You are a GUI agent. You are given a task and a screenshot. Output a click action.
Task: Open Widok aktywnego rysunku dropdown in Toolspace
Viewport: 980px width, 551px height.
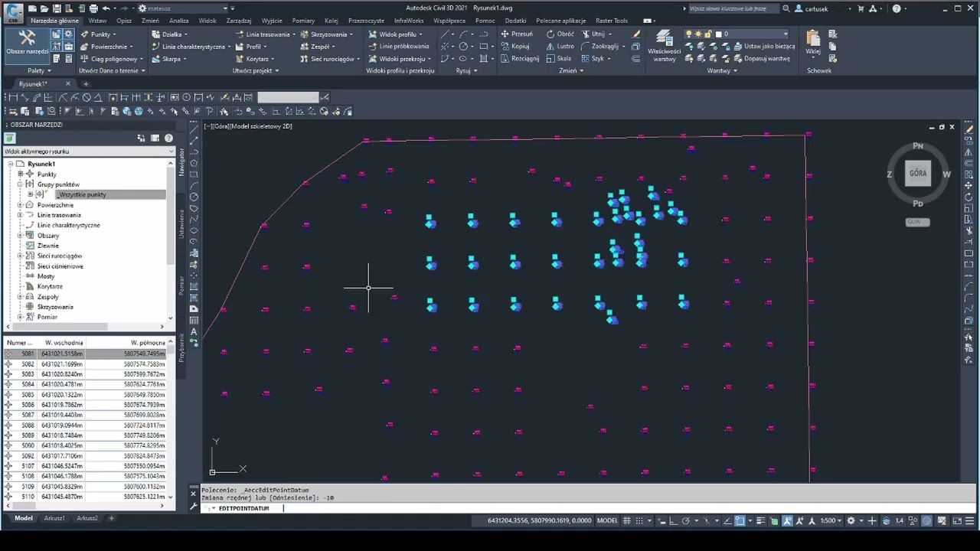89,152
